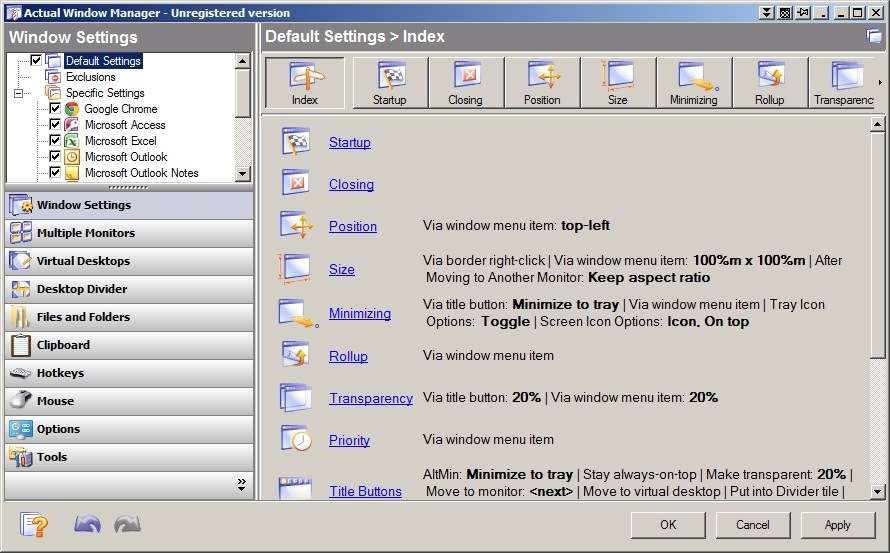Click tree scrollbar up arrow

242,61
